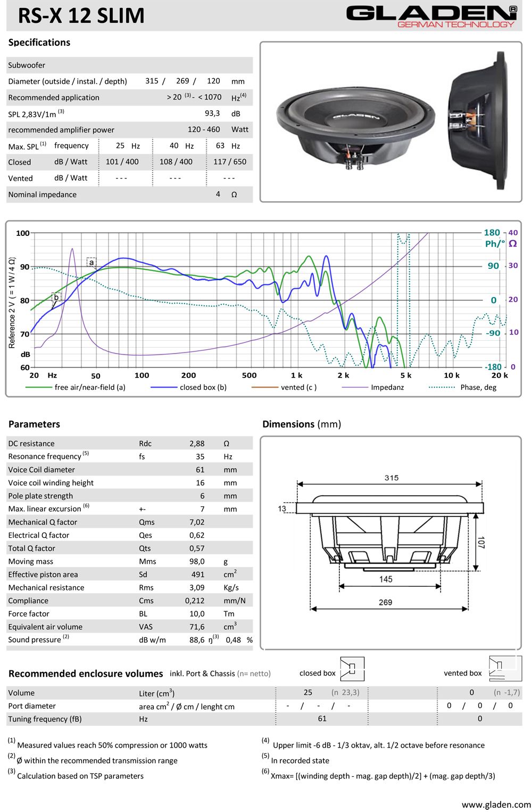Image resolution: width=532 pixels, height=812 pixels.
Task: Click the Xmax formula footnote
Action: [x=383, y=776]
